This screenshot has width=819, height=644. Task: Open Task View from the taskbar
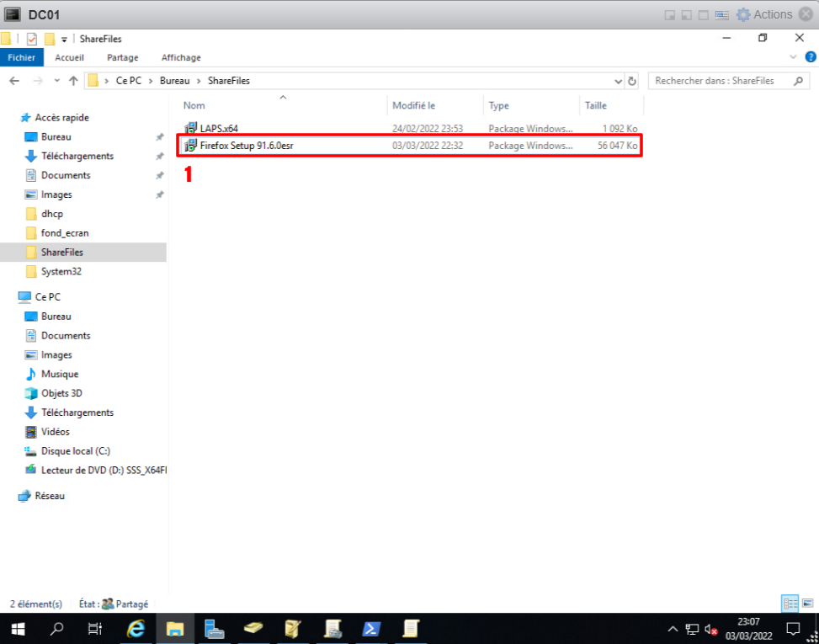pyautogui.click(x=95, y=629)
